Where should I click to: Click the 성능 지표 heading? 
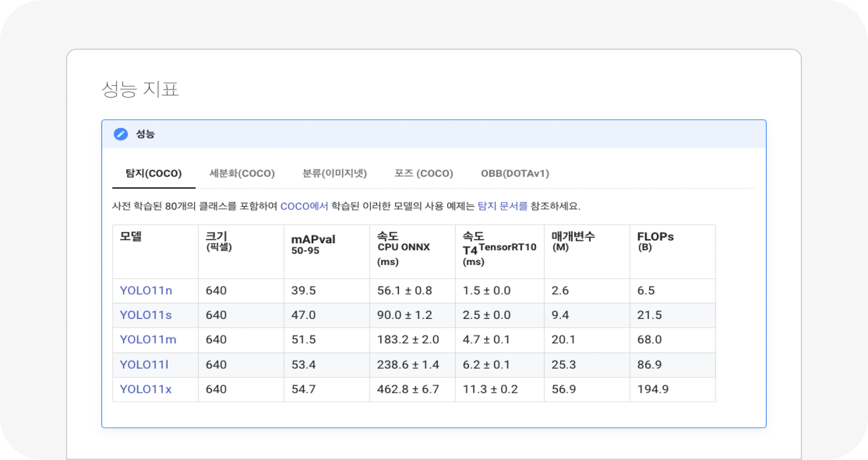(x=140, y=89)
